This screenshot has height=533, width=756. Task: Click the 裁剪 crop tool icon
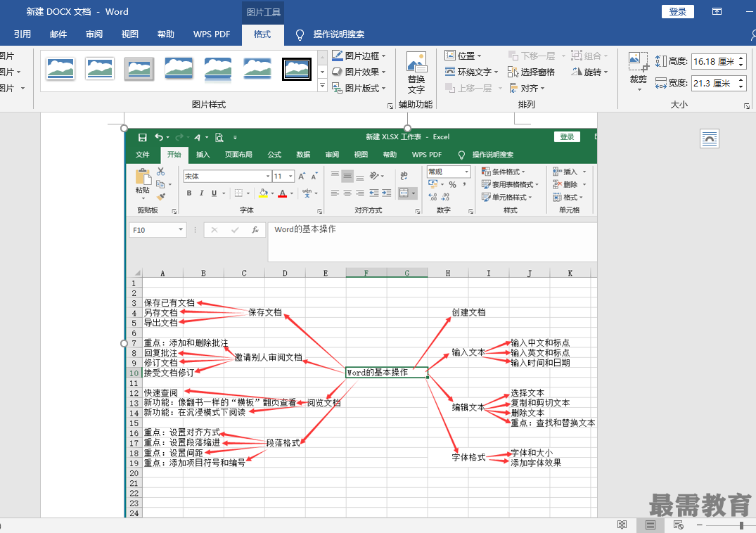[639, 62]
